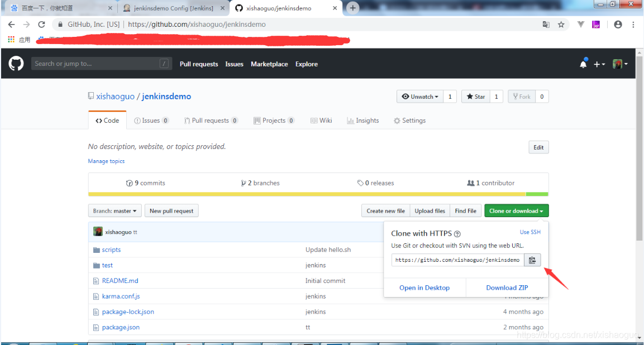Toggle the Clone or download dropdown

click(x=517, y=211)
